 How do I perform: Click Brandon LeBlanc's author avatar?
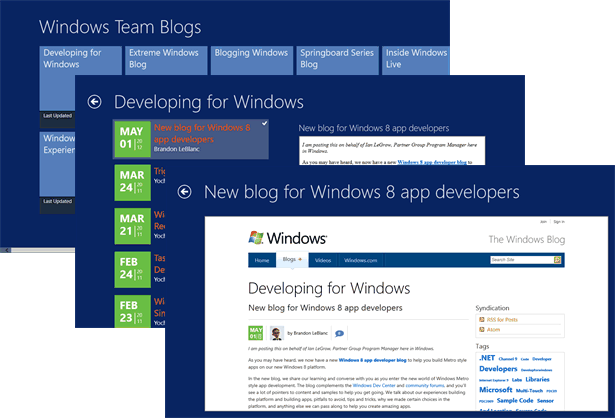click(x=277, y=333)
